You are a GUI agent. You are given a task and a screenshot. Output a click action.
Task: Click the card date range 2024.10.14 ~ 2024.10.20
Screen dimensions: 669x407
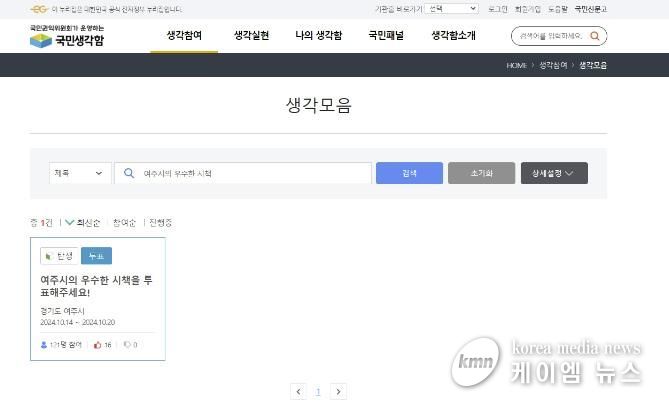(x=78, y=322)
